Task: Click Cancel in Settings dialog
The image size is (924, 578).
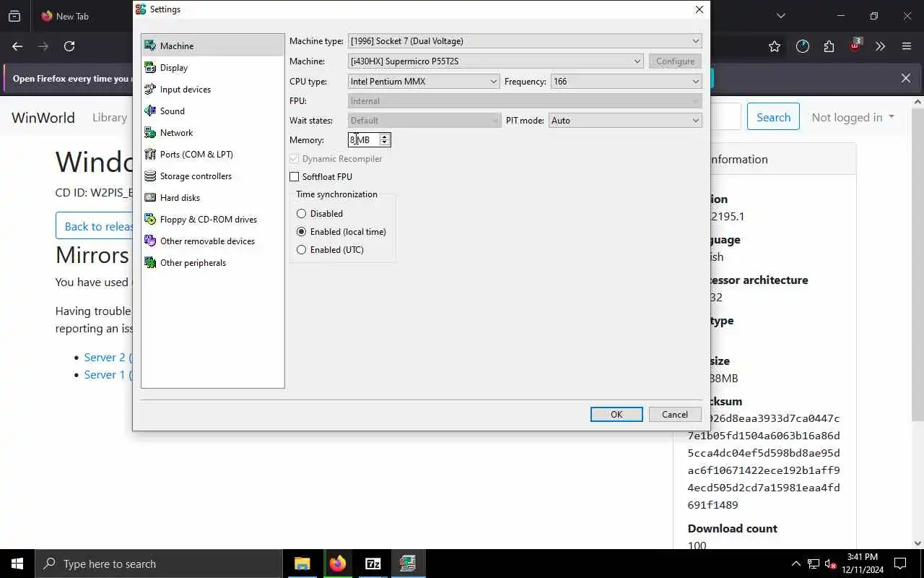Action: pyautogui.click(x=675, y=414)
